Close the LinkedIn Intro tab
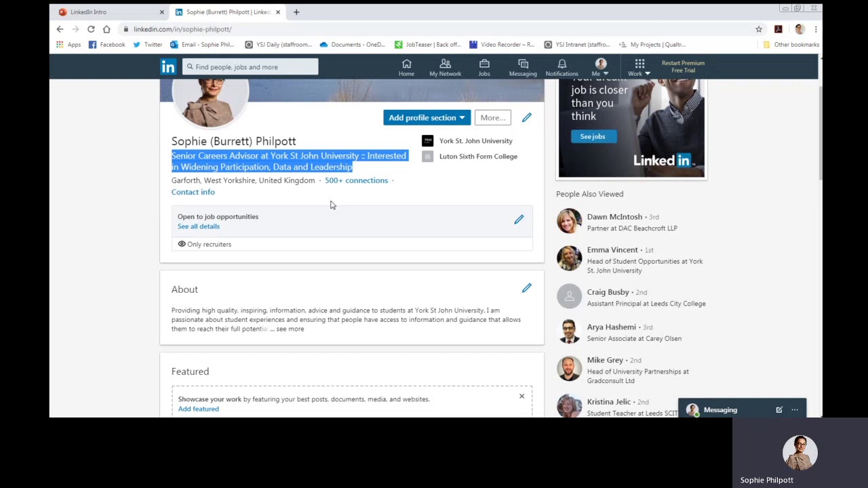 tap(161, 12)
